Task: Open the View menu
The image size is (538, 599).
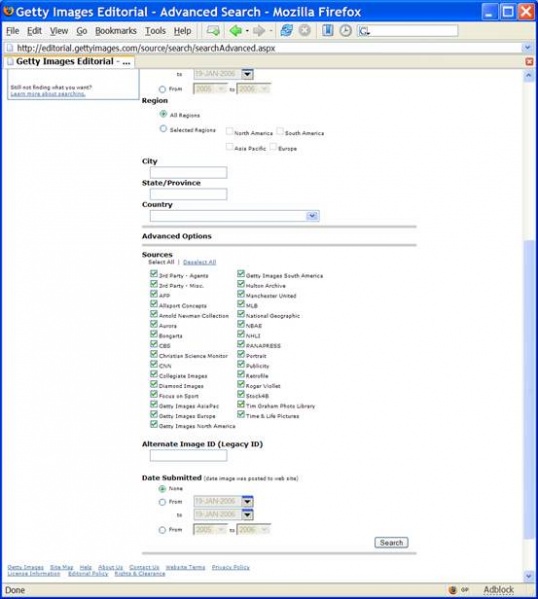Action: click(59, 31)
